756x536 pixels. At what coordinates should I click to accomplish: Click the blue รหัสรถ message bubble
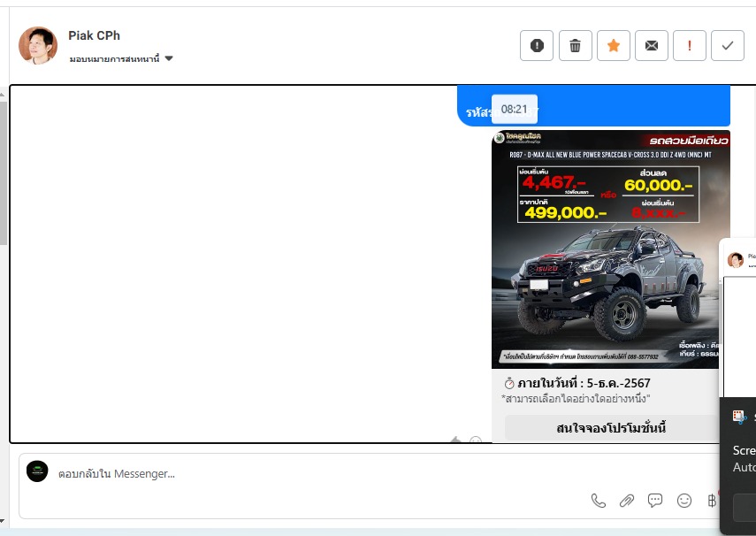(593, 106)
